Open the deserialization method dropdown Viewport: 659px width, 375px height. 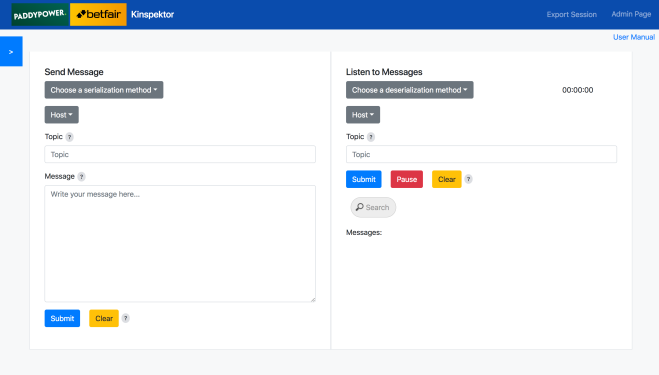click(409, 90)
